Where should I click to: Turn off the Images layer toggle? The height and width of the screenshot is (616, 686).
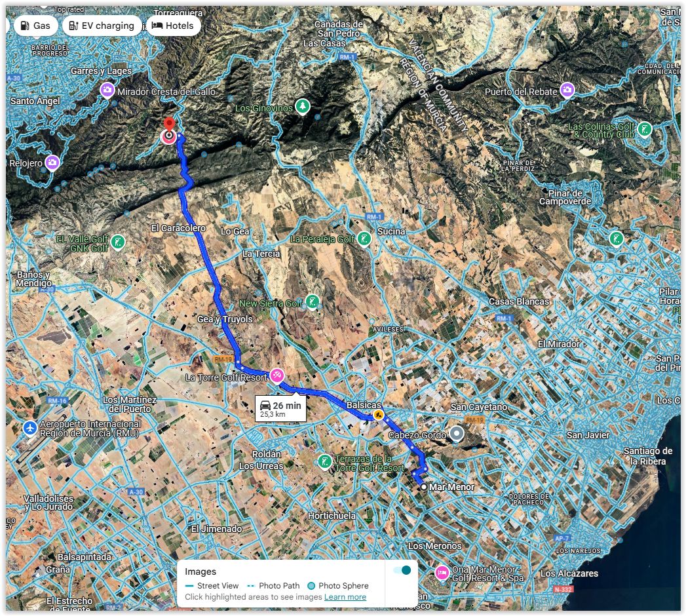[x=402, y=570]
